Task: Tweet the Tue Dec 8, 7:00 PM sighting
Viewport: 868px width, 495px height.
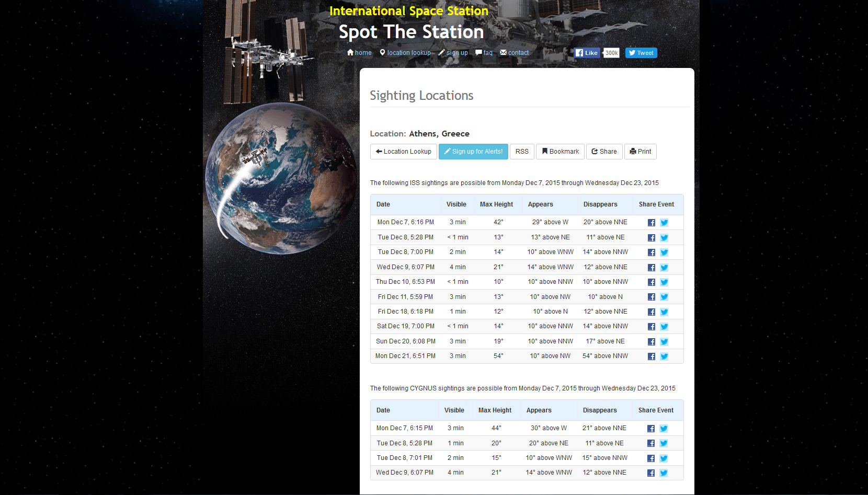Action: (664, 252)
